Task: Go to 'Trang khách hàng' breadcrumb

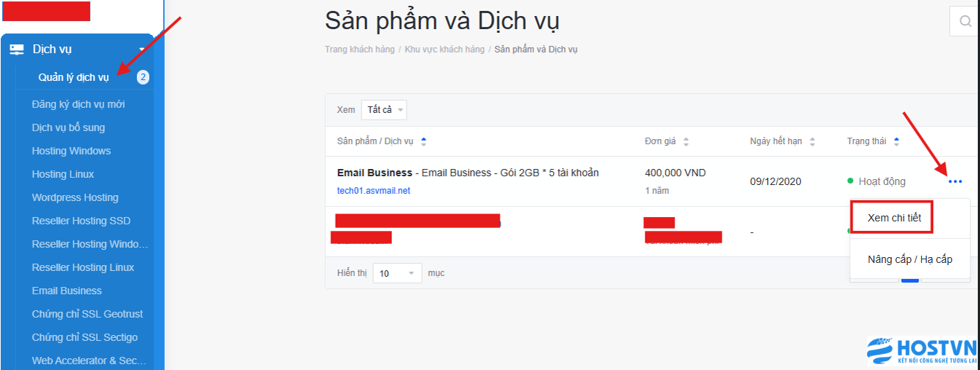Action: coord(359,50)
